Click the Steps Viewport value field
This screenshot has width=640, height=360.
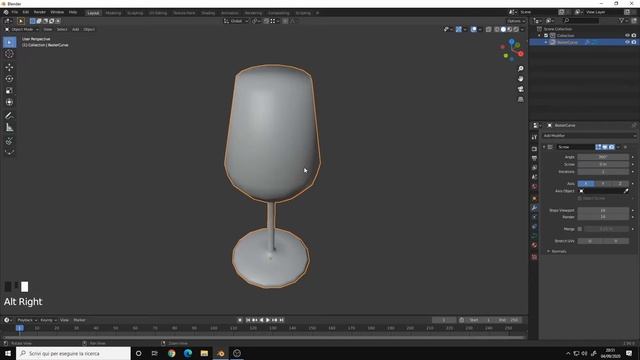[603, 210]
